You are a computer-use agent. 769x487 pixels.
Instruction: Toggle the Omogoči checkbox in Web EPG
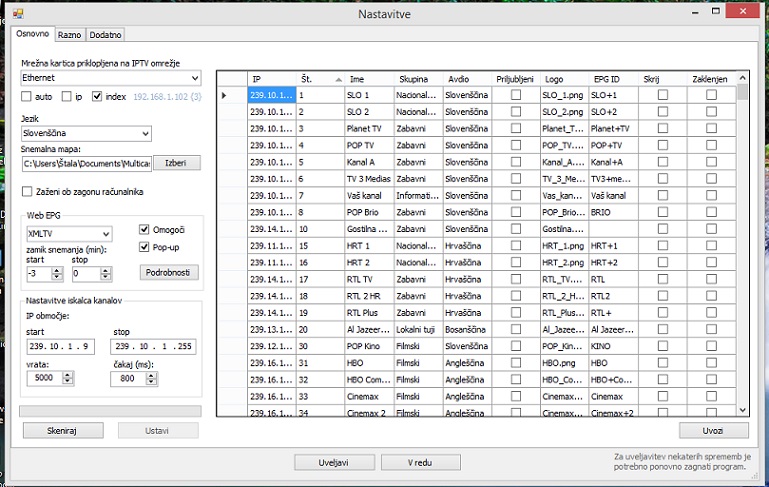(x=144, y=228)
